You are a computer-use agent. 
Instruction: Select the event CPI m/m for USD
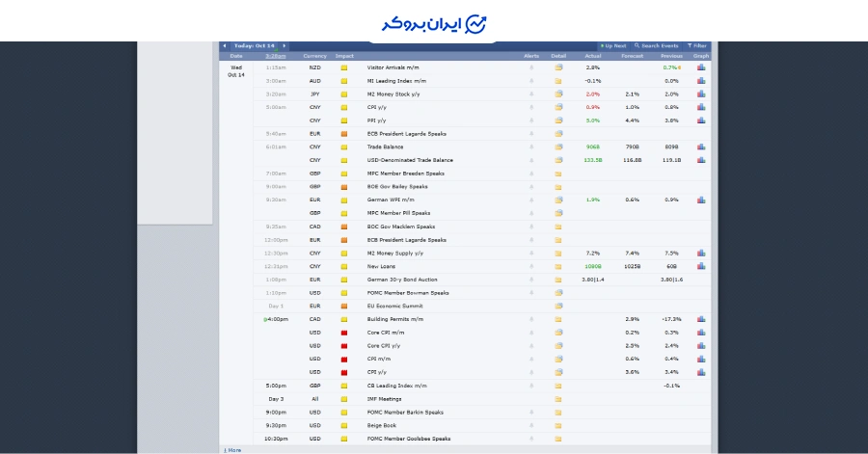point(379,359)
